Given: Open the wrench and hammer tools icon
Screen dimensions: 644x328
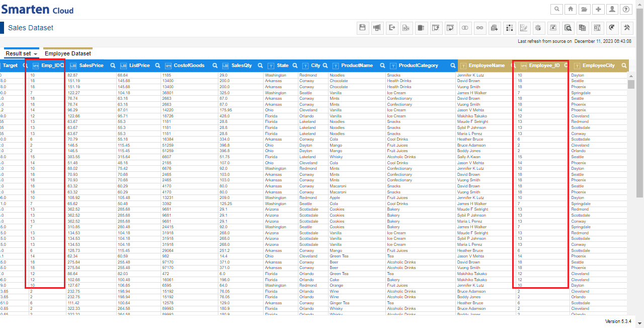Looking at the screenshot, I should tap(627, 28).
